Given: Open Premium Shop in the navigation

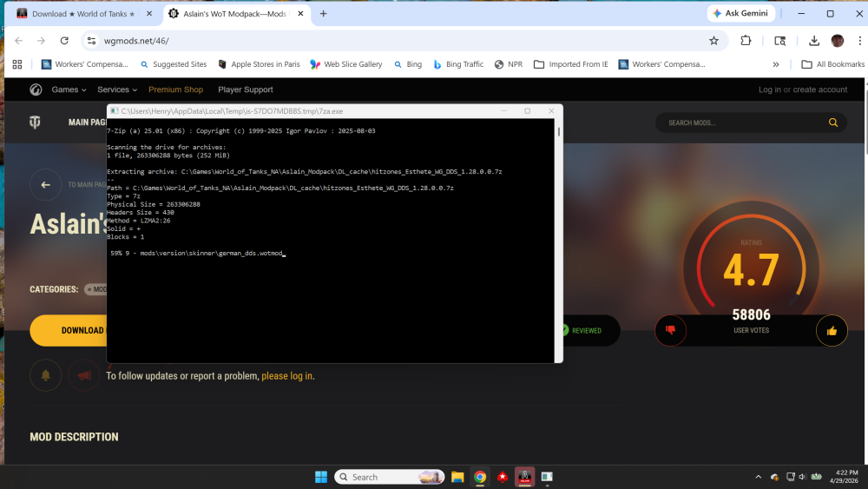Looking at the screenshot, I should (175, 89).
